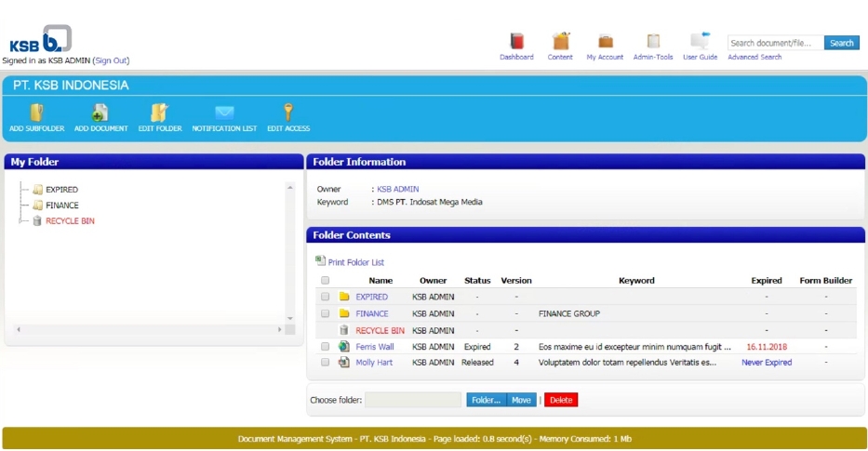Click the Search document/file input field

(x=776, y=43)
